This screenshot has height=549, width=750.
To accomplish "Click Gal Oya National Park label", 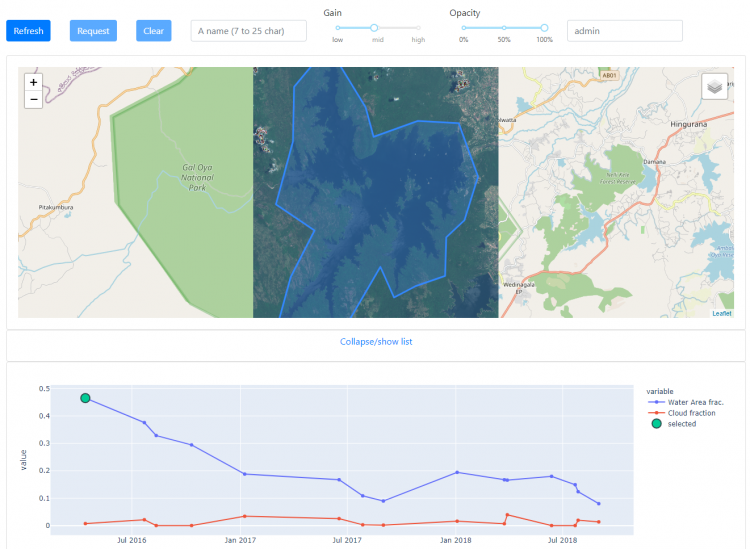I will tap(197, 177).
